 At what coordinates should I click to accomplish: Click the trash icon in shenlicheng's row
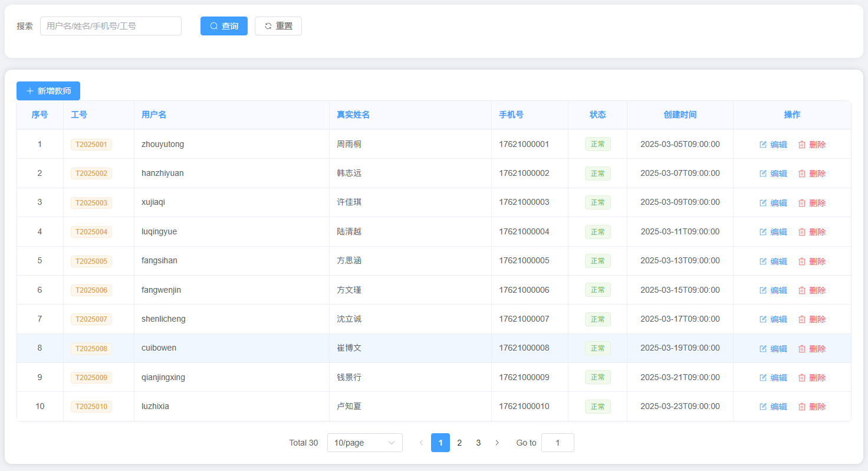point(802,319)
